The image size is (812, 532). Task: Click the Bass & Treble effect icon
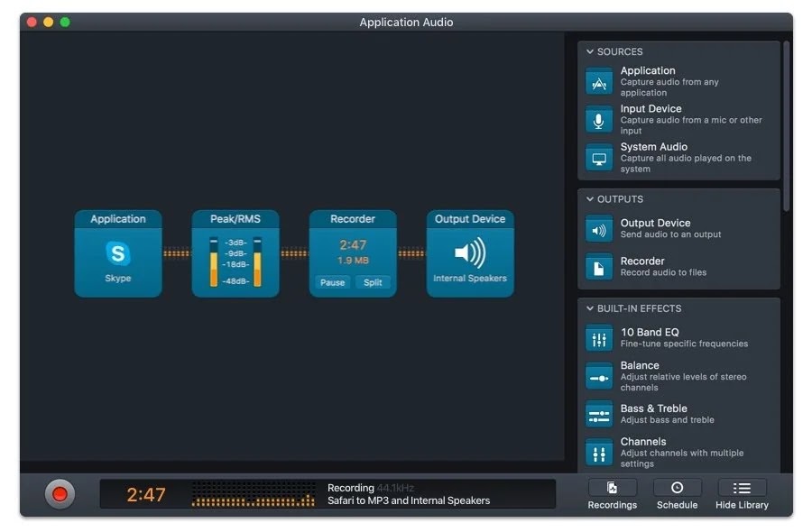point(599,415)
